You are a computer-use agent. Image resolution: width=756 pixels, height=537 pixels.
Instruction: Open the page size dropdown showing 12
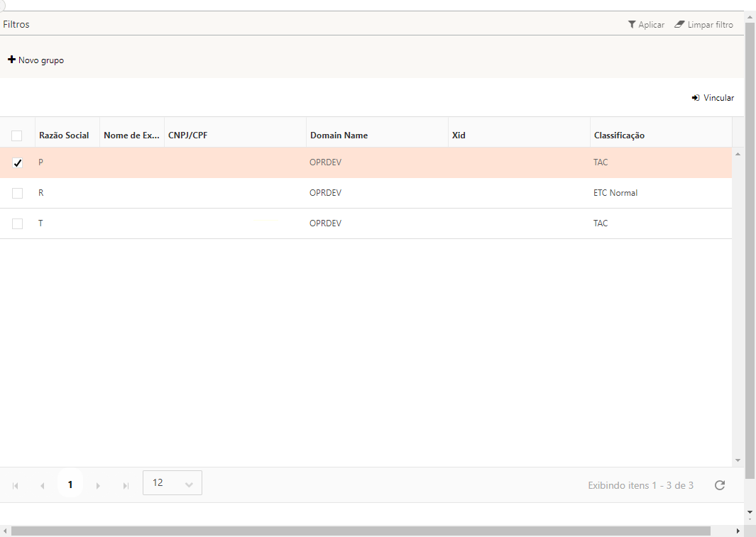172,483
